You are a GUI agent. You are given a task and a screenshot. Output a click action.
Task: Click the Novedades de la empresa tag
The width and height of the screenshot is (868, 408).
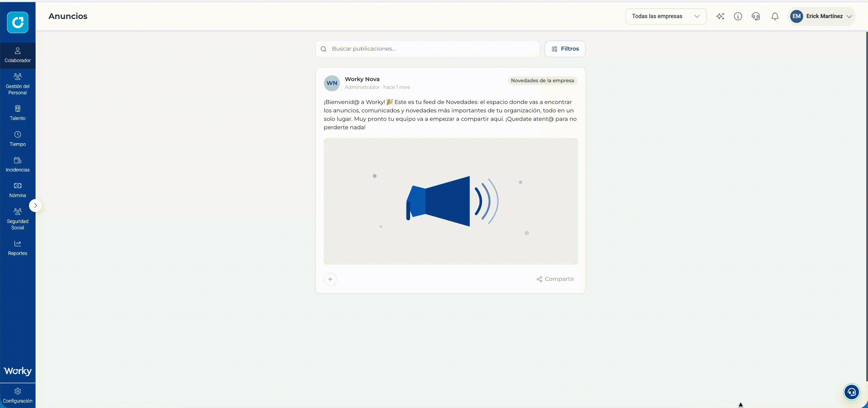click(x=542, y=80)
